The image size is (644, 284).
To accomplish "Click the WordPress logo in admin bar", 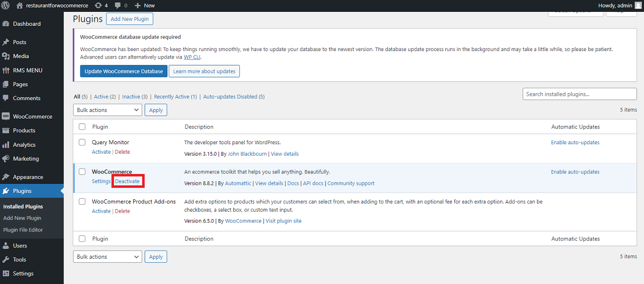I will pyautogui.click(x=5, y=5).
